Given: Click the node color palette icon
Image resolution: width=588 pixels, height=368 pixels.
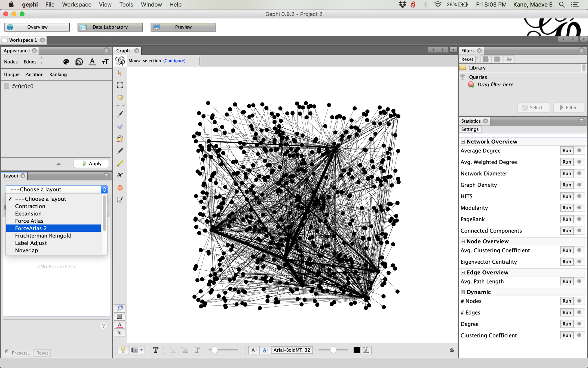Looking at the screenshot, I should 66,62.
